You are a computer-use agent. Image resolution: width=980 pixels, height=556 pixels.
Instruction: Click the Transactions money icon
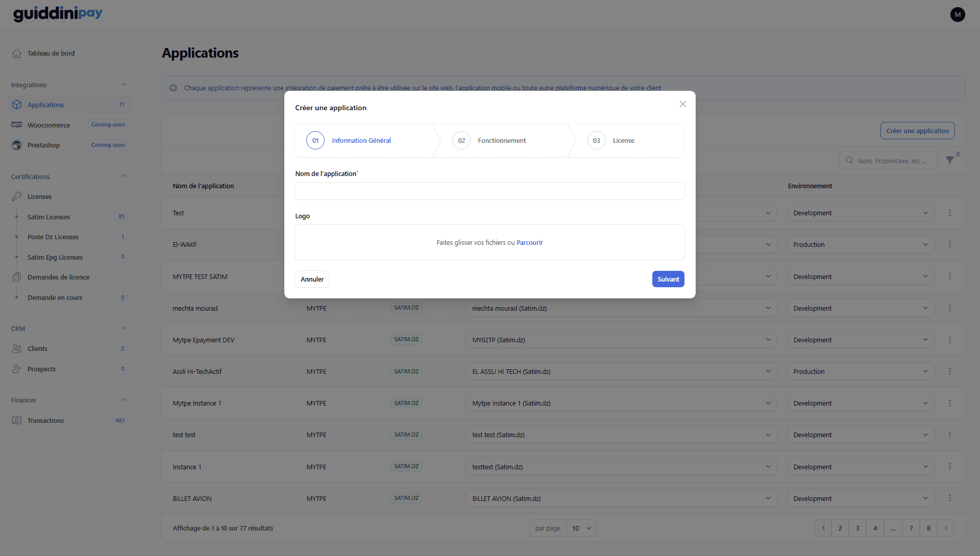tap(17, 420)
